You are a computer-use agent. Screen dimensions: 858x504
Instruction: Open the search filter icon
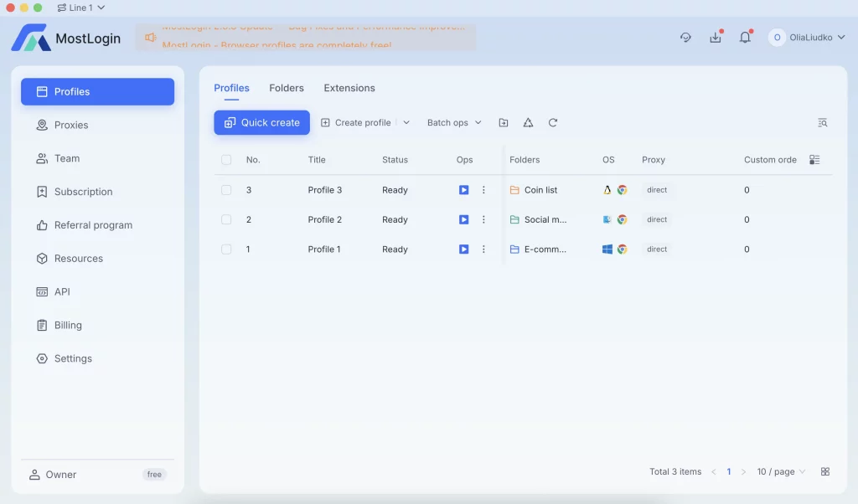[x=823, y=122]
